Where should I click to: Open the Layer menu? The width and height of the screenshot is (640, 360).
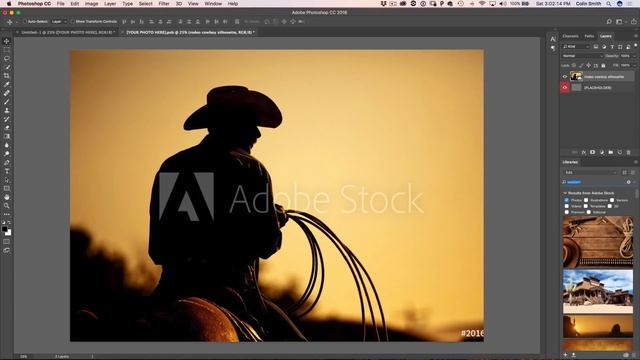tap(110, 4)
